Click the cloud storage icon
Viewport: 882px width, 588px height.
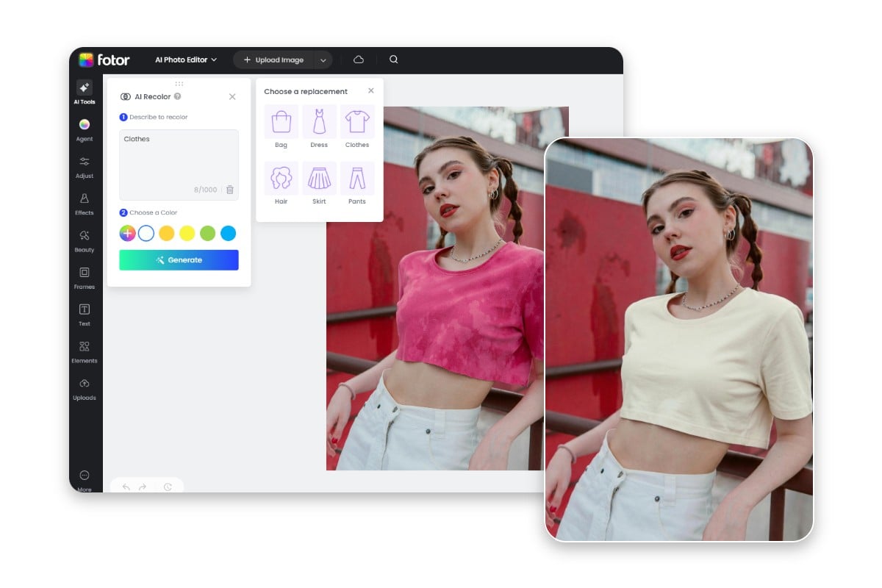coord(359,60)
